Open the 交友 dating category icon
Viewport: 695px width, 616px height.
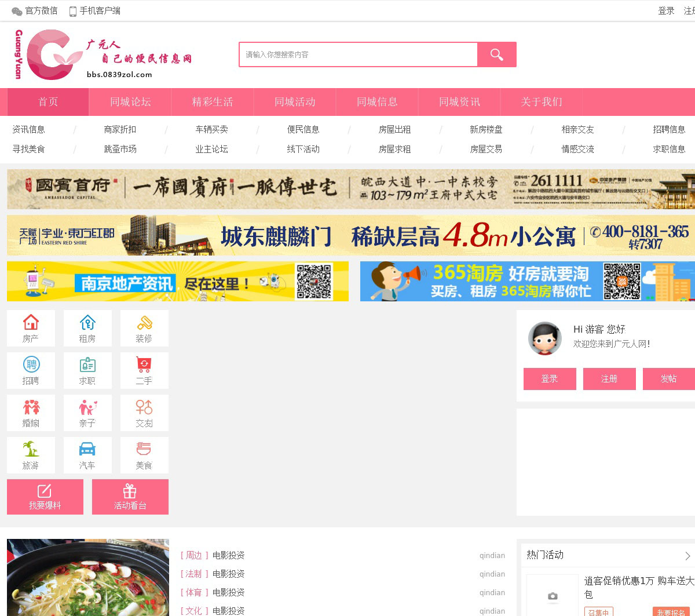click(x=144, y=413)
